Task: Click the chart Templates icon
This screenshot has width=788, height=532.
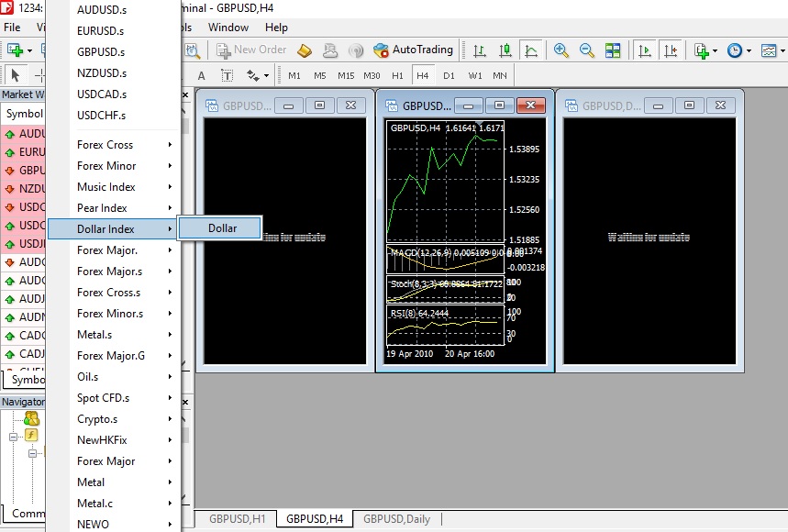Action: (769, 50)
